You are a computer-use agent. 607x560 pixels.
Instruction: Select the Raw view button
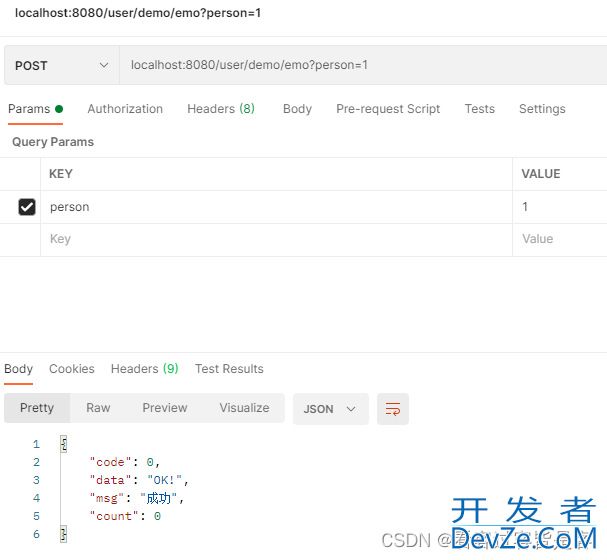click(98, 408)
